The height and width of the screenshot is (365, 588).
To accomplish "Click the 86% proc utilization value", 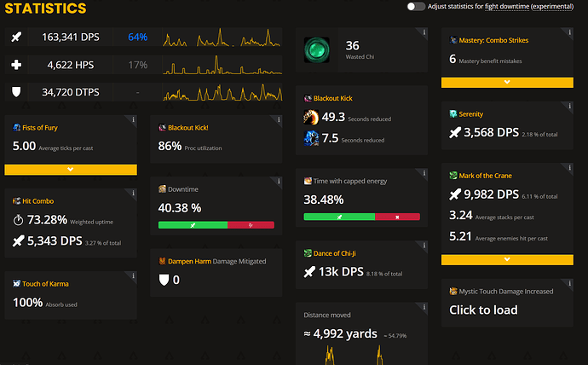I will (x=170, y=146).
